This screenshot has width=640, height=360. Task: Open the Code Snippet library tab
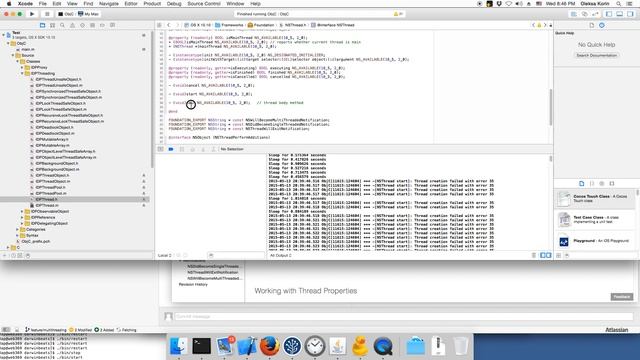coord(592,184)
